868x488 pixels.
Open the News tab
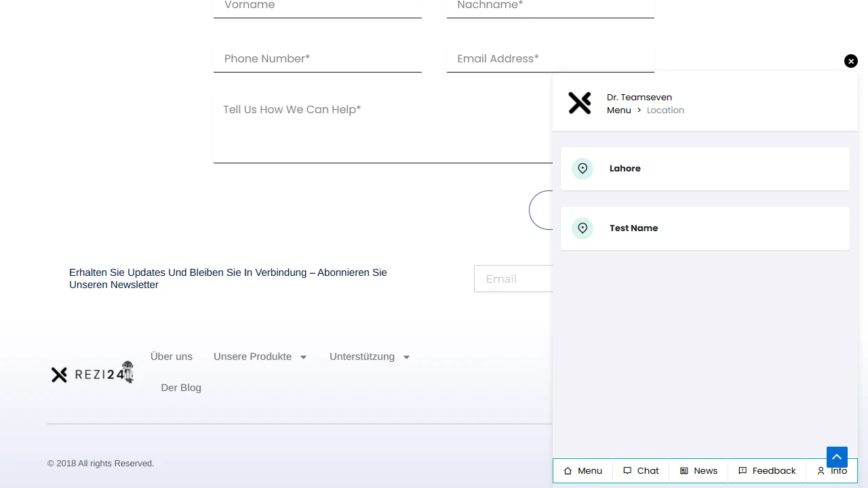[698, 471]
